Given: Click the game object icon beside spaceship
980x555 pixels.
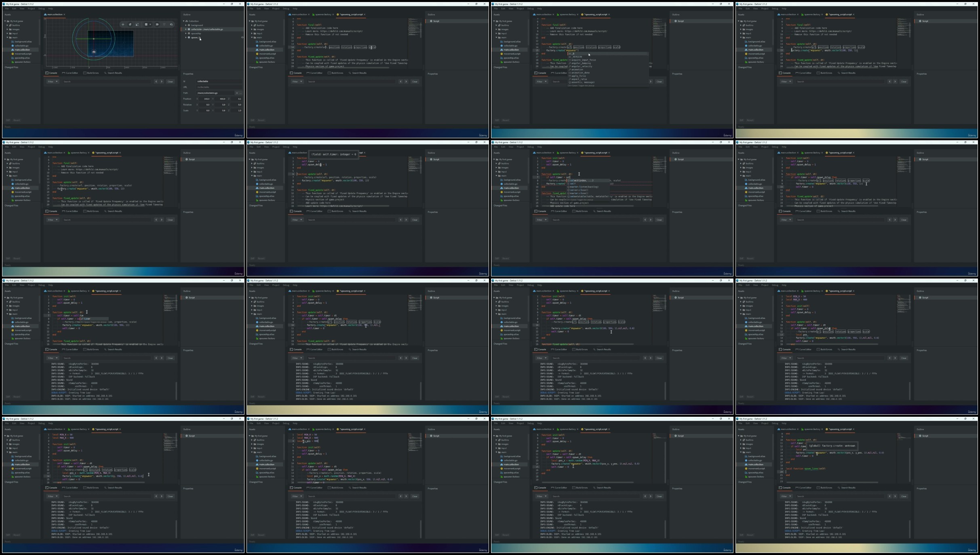Looking at the screenshot, I should [189, 33].
